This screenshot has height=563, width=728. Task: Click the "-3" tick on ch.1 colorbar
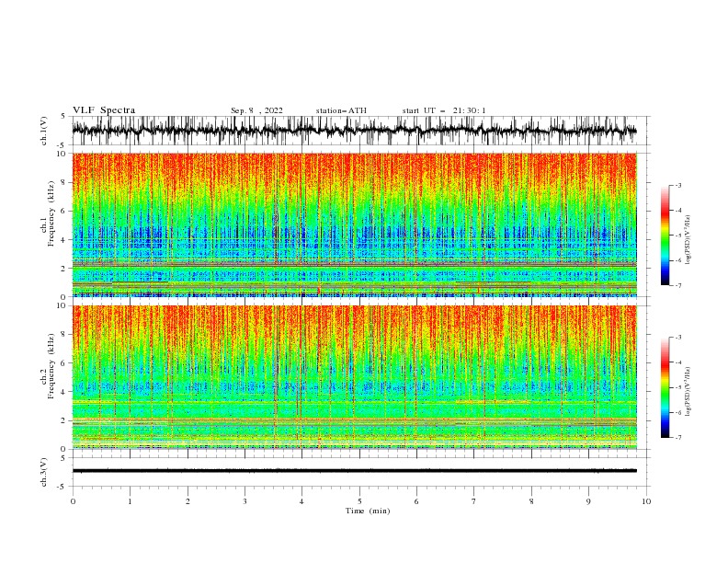click(x=677, y=185)
